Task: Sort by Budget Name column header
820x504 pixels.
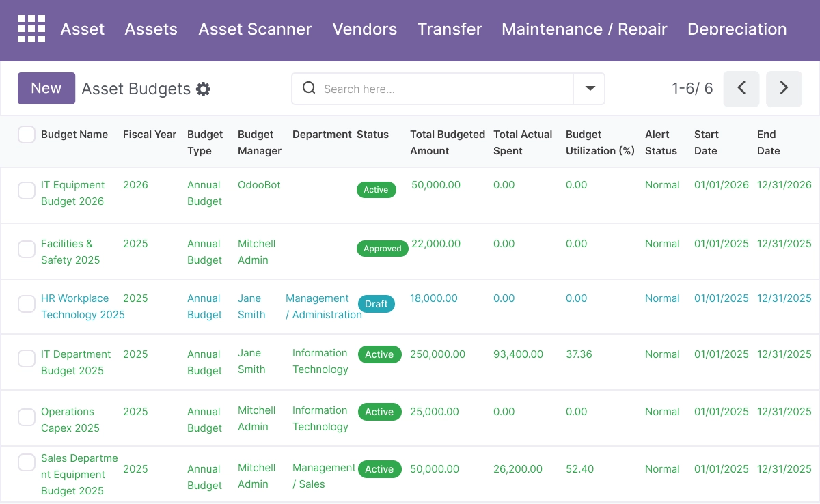Action: pos(74,135)
